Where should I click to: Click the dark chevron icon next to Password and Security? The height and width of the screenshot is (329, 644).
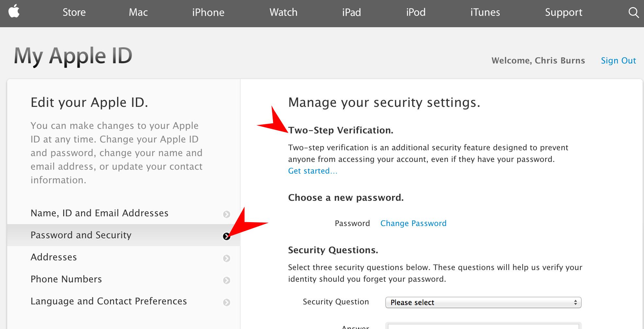click(227, 237)
